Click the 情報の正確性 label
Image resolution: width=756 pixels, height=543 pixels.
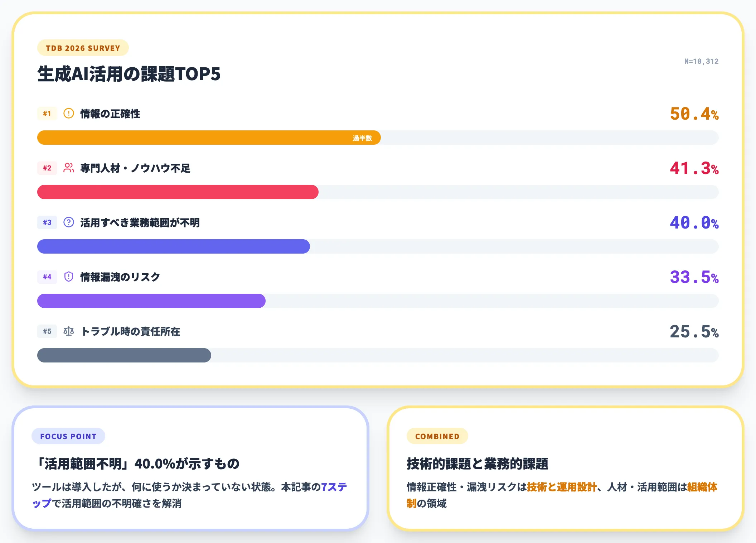pos(110,114)
